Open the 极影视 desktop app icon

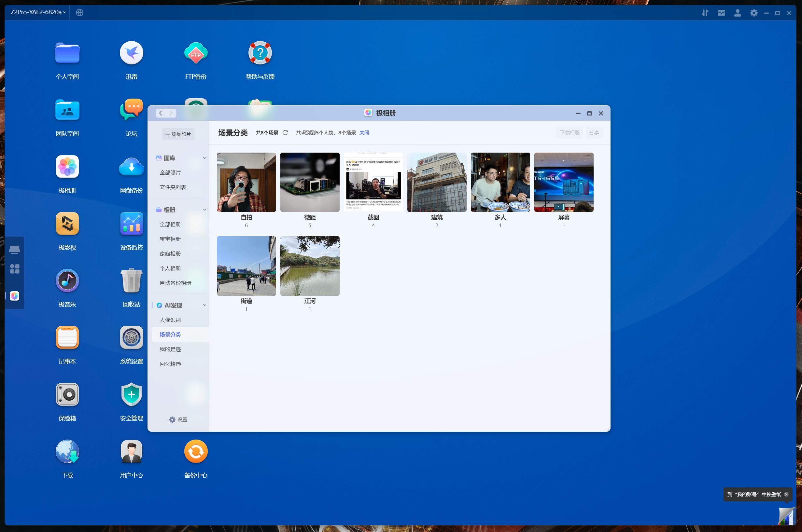click(x=67, y=224)
